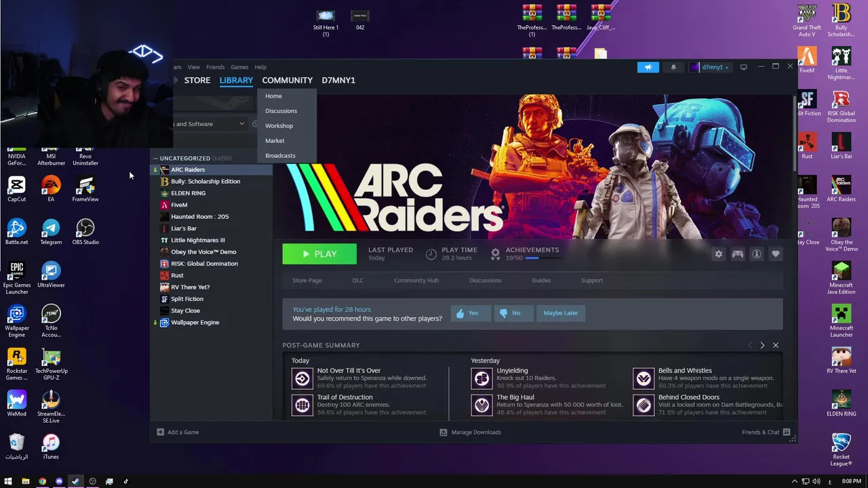
Task: Go to next Post-Game Summary page
Action: 762,345
